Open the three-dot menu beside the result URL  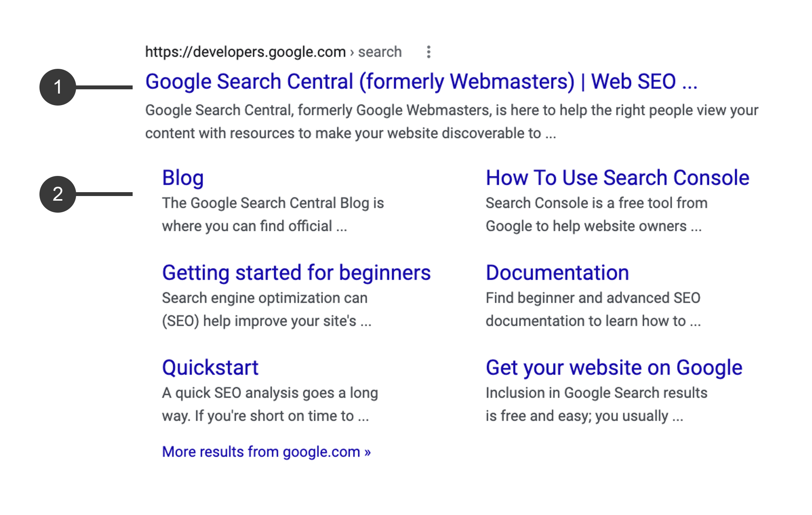pyautogui.click(x=428, y=52)
